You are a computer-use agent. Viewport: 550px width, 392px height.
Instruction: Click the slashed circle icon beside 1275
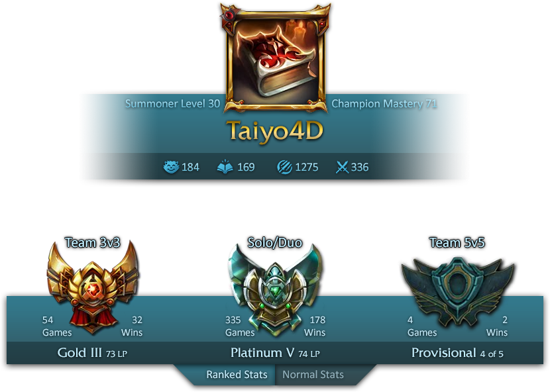tap(284, 168)
